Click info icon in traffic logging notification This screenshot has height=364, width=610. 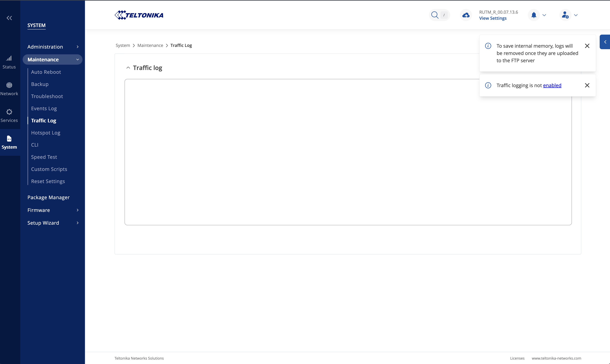(488, 85)
